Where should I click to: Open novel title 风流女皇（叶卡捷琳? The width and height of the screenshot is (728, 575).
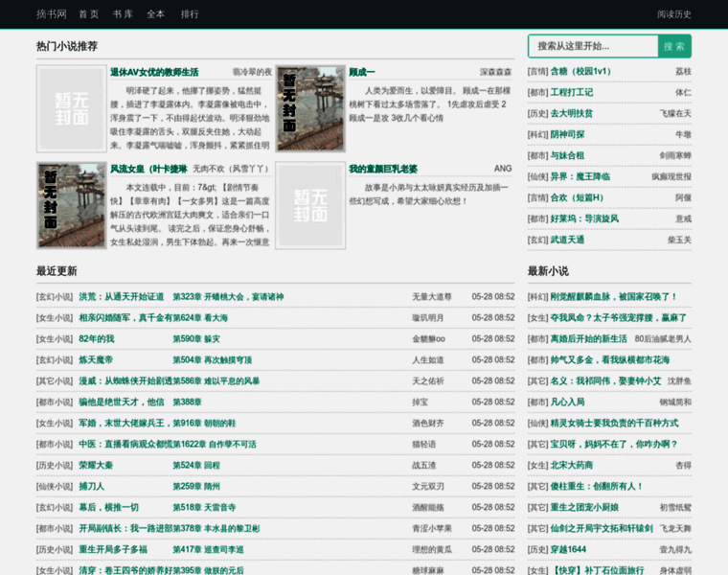coord(148,169)
